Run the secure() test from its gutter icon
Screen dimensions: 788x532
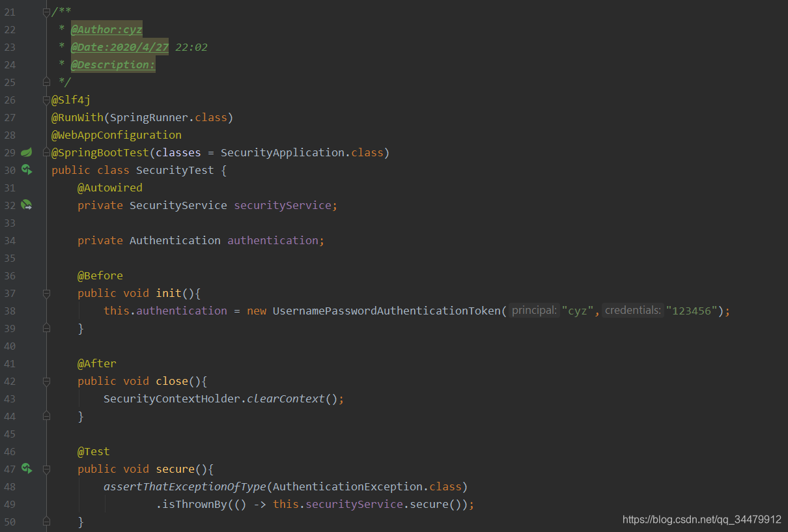click(26, 469)
